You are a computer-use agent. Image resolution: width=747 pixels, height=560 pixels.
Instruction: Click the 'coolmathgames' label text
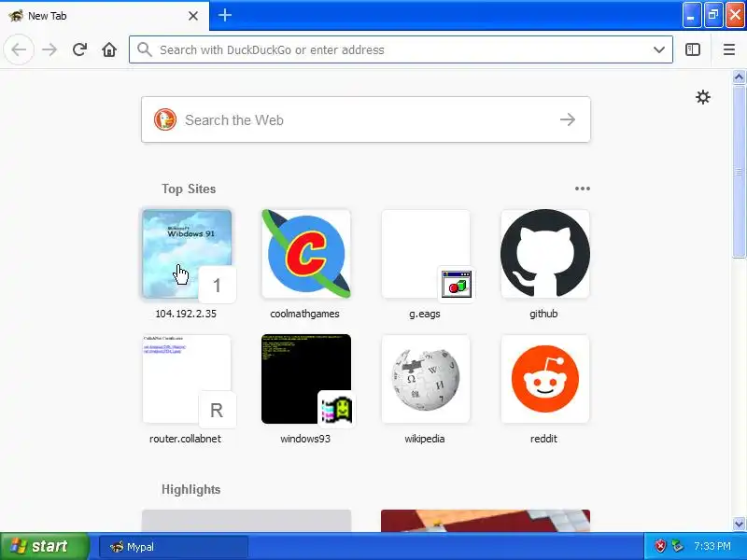305,314
